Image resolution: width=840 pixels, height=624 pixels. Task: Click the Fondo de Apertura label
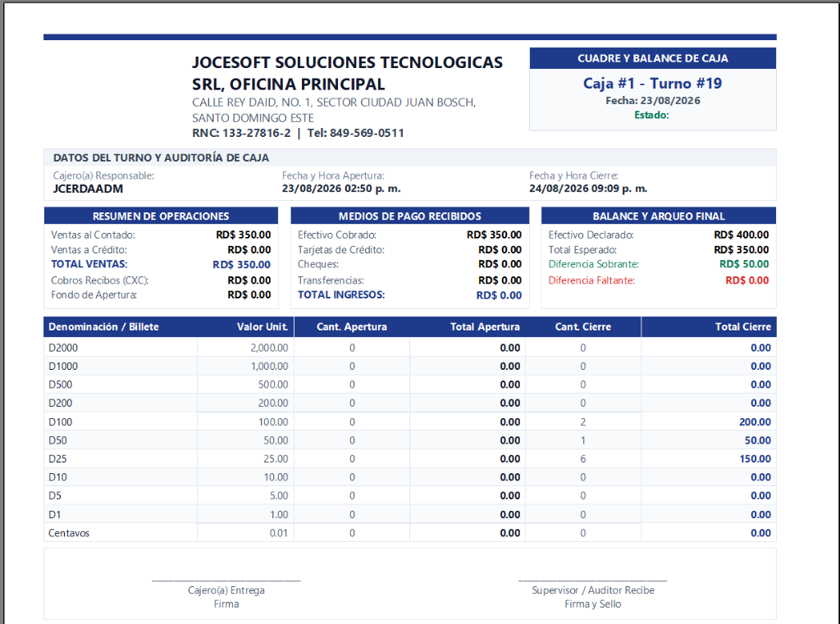pyautogui.click(x=94, y=294)
